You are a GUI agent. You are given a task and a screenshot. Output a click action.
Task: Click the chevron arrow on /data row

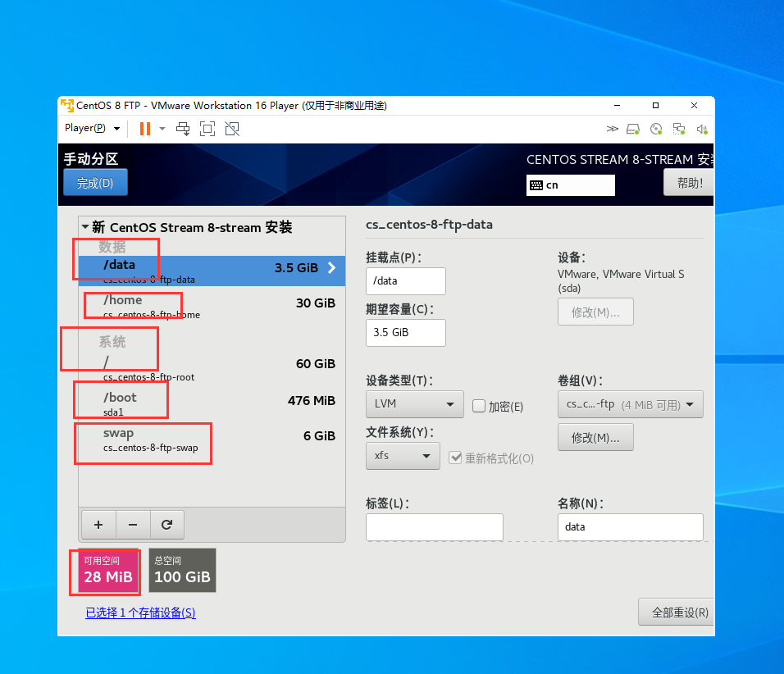click(332, 268)
